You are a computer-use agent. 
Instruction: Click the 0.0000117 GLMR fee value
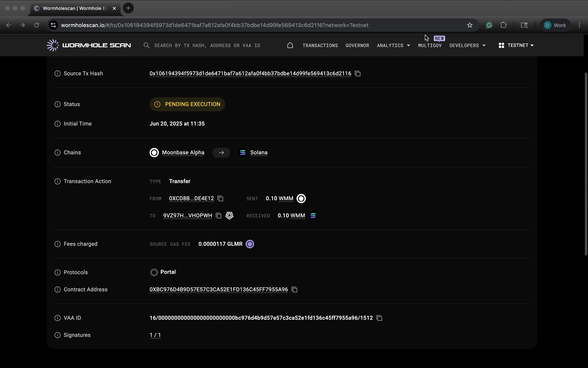click(x=220, y=244)
